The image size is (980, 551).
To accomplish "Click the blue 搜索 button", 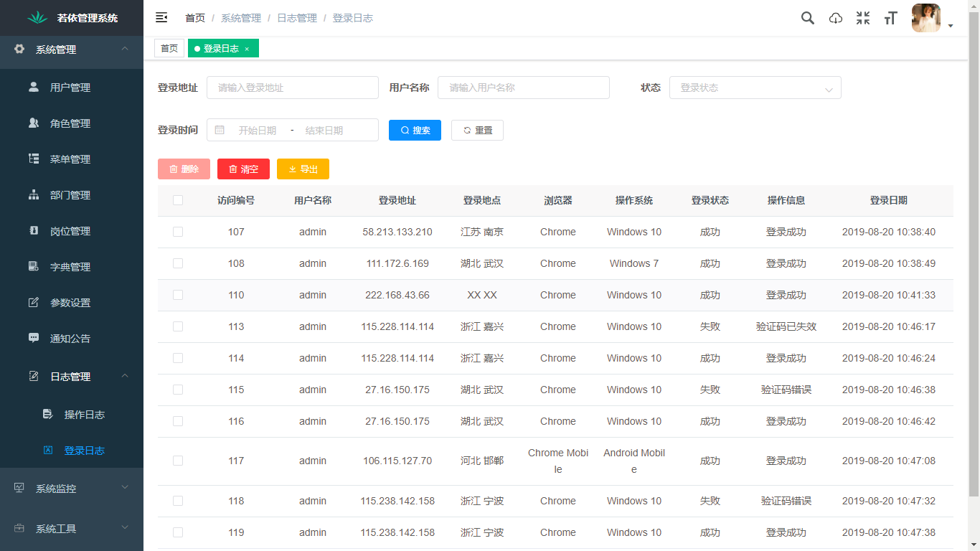I will click(x=415, y=130).
